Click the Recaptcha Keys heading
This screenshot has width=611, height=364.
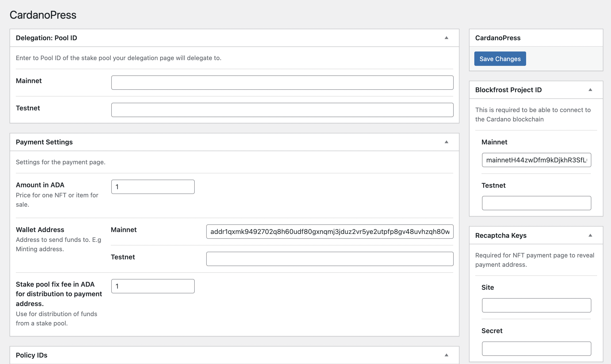click(501, 235)
